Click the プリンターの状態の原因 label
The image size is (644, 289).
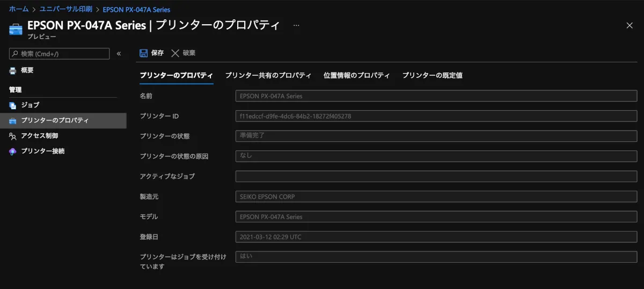[174, 156]
